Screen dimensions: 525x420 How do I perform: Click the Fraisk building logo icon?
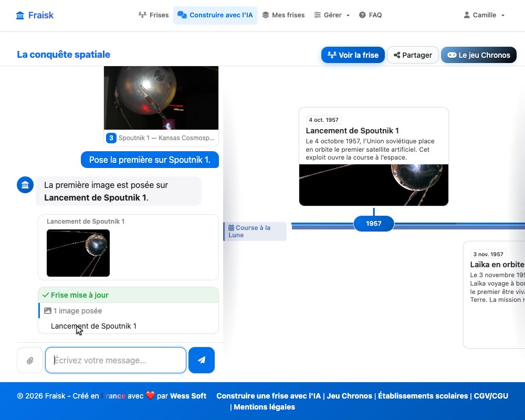tap(20, 15)
